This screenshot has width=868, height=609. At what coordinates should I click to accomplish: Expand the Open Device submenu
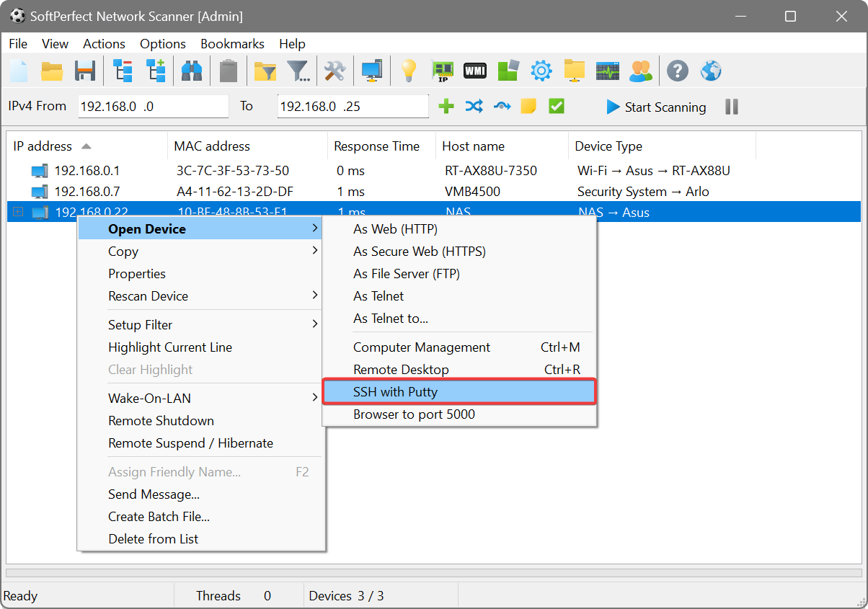tap(201, 229)
